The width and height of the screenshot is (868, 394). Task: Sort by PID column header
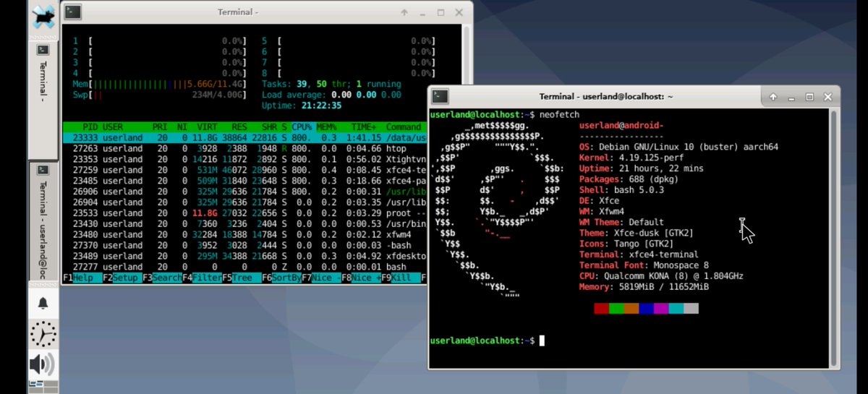(x=90, y=127)
